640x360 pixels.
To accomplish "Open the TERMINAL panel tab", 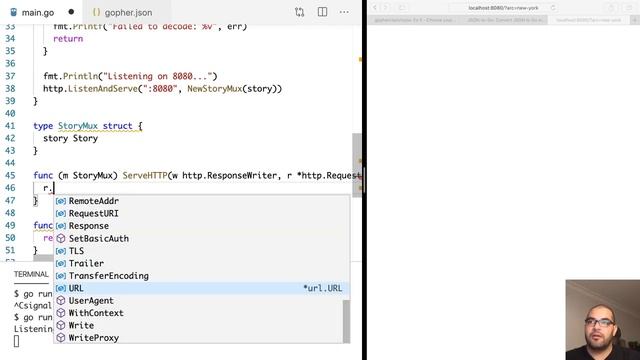I will tap(31, 274).
